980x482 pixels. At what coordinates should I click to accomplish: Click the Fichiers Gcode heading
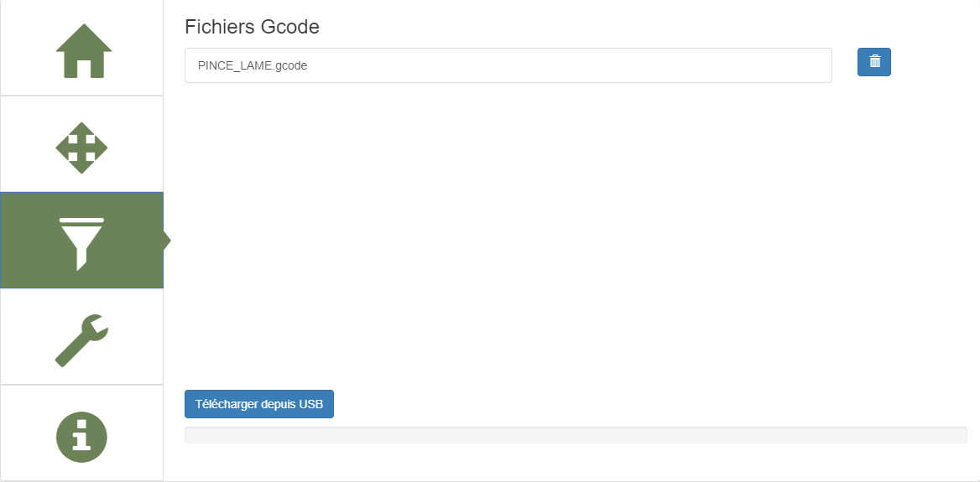(252, 27)
